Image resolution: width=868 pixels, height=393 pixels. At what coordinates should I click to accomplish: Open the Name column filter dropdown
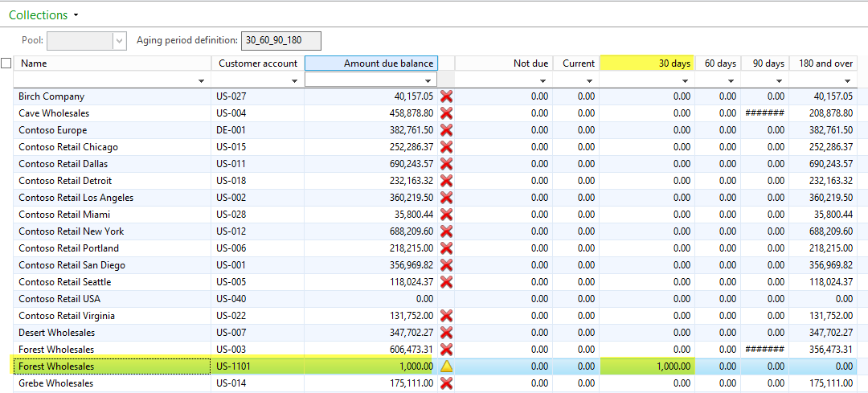point(199,80)
